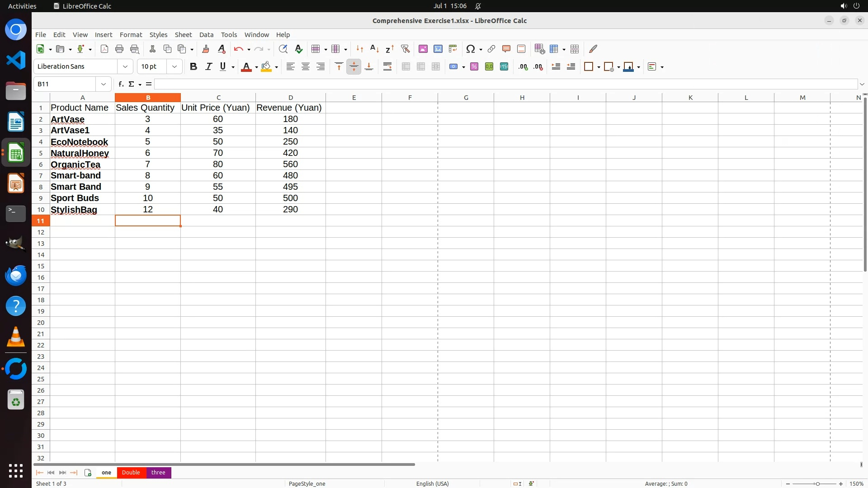Toggle Bold formatting

(193, 66)
